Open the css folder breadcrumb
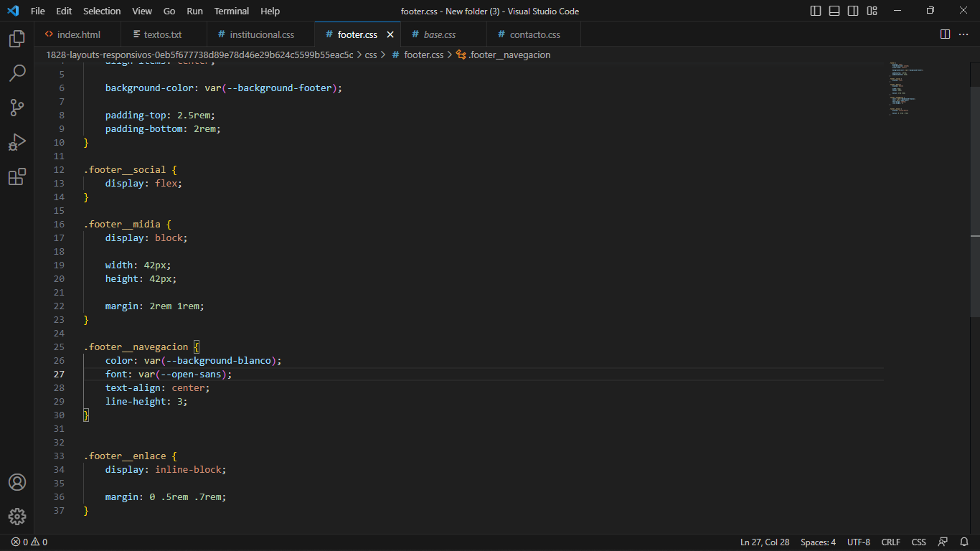This screenshot has height=551, width=980. (371, 55)
